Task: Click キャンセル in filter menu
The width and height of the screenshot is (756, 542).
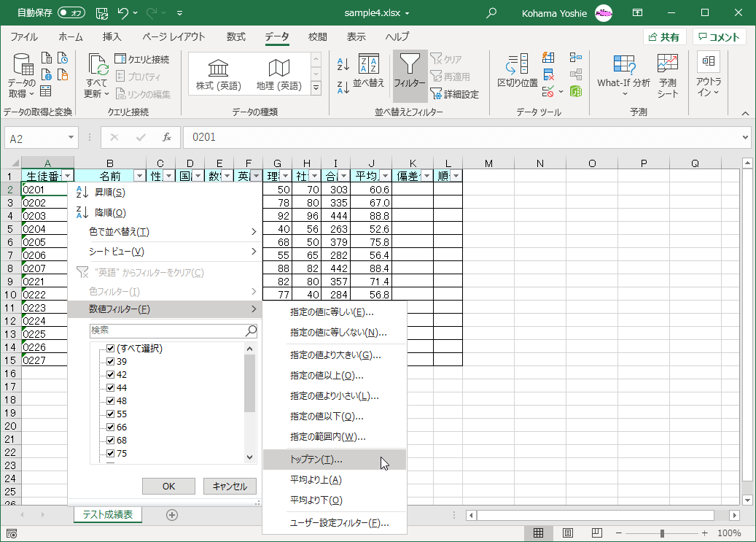Action: pyautogui.click(x=230, y=487)
